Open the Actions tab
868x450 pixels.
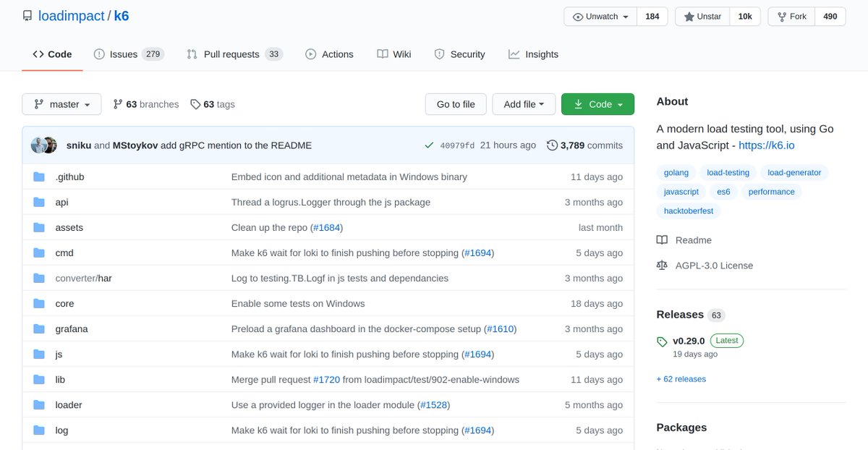(x=330, y=54)
